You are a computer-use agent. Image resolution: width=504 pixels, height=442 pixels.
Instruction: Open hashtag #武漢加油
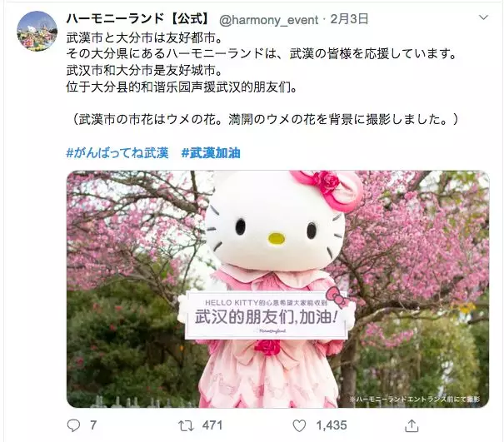(211, 153)
